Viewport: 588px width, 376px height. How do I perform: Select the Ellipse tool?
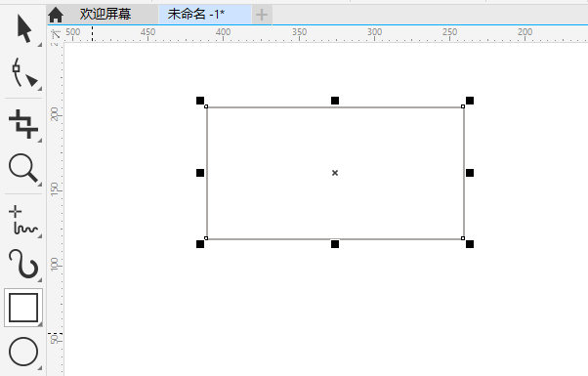click(23, 352)
